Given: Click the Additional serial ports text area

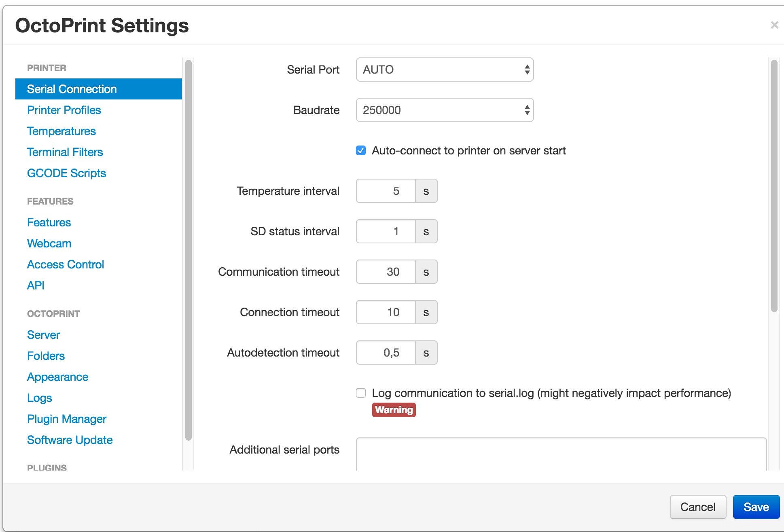Looking at the screenshot, I should click(x=561, y=454).
